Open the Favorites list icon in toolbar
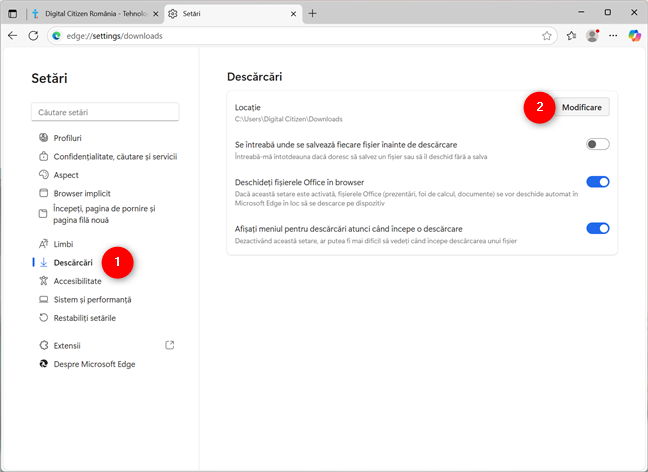The width and height of the screenshot is (648, 472). (x=571, y=35)
